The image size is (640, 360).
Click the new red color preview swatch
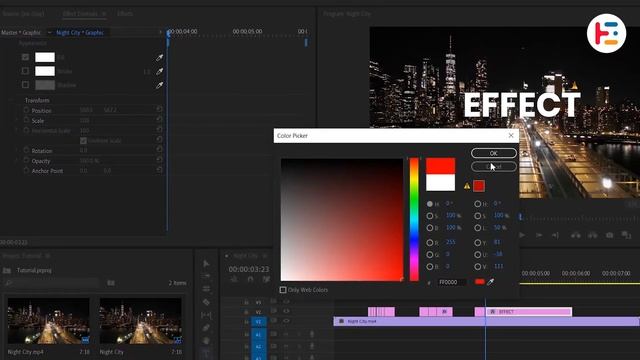[440, 166]
